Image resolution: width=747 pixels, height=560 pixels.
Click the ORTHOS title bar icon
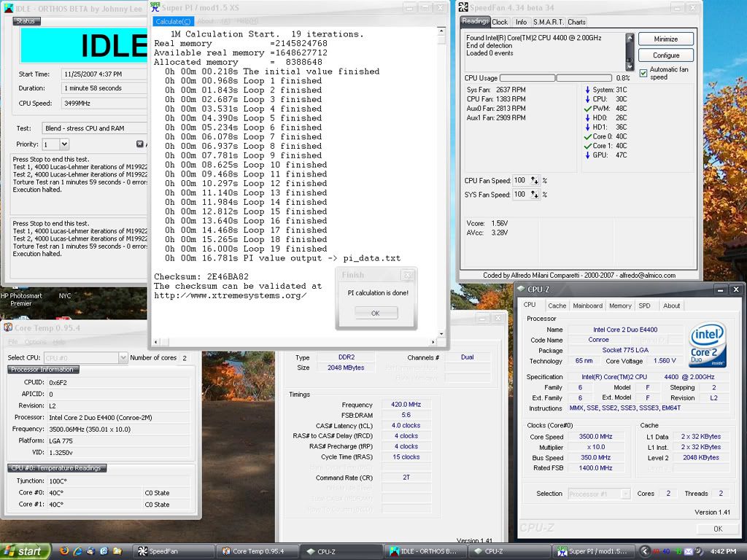[x=9, y=8]
